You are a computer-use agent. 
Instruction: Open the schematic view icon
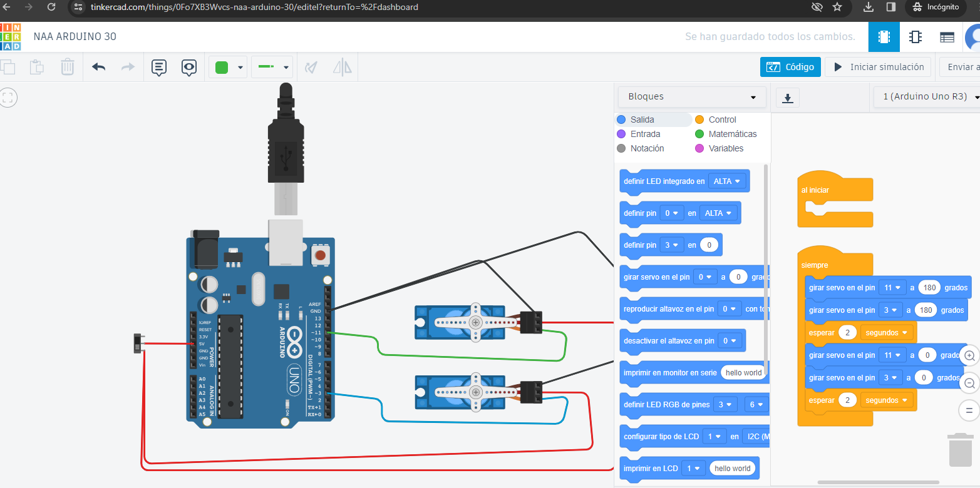915,37
